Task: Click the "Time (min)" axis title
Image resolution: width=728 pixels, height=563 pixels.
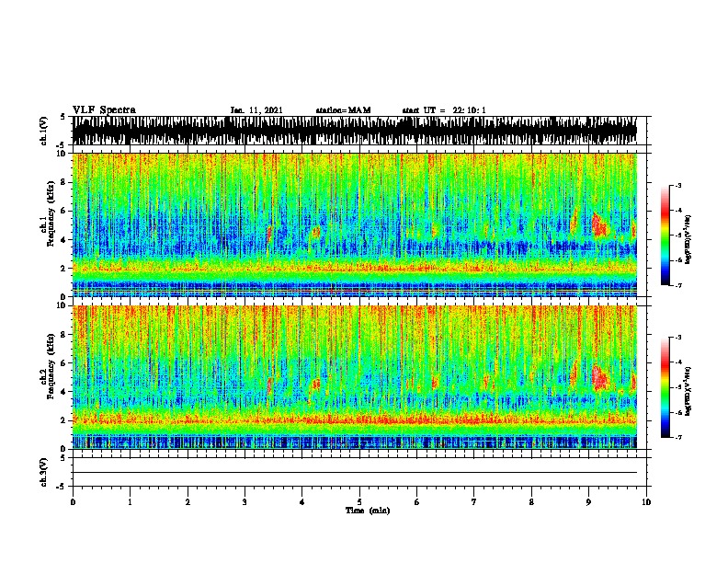Action: (x=368, y=511)
